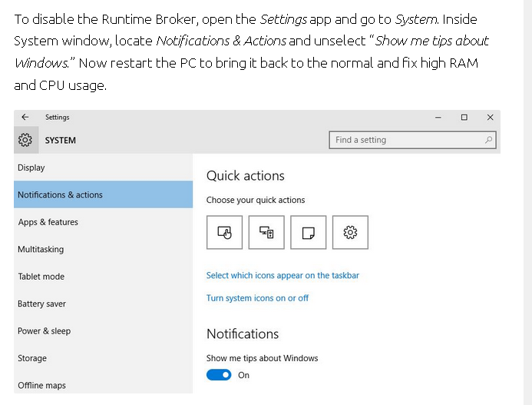Select the connect devices quick action tile
Image resolution: width=532 pixels, height=405 pixels.
(266, 232)
